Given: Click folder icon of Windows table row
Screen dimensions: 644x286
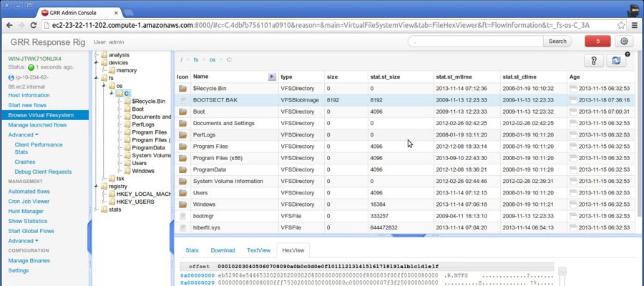Looking at the screenshot, I should [x=182, y=204].
